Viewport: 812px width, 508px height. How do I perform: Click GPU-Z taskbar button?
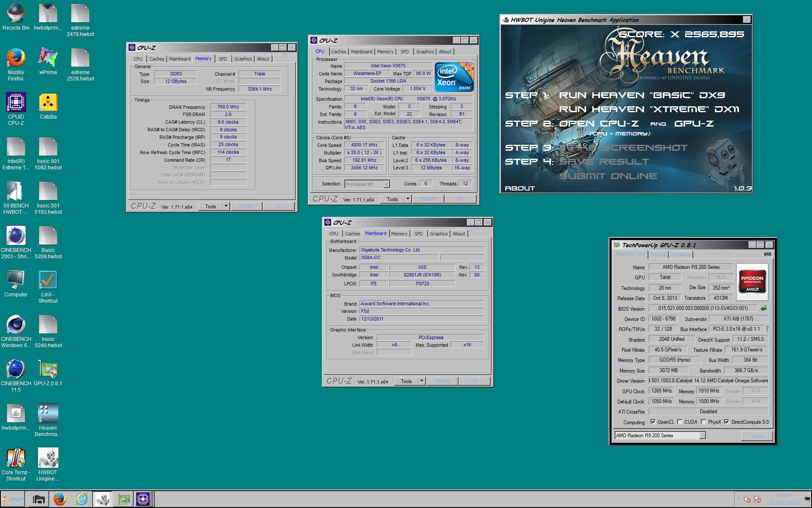(123, 500)
